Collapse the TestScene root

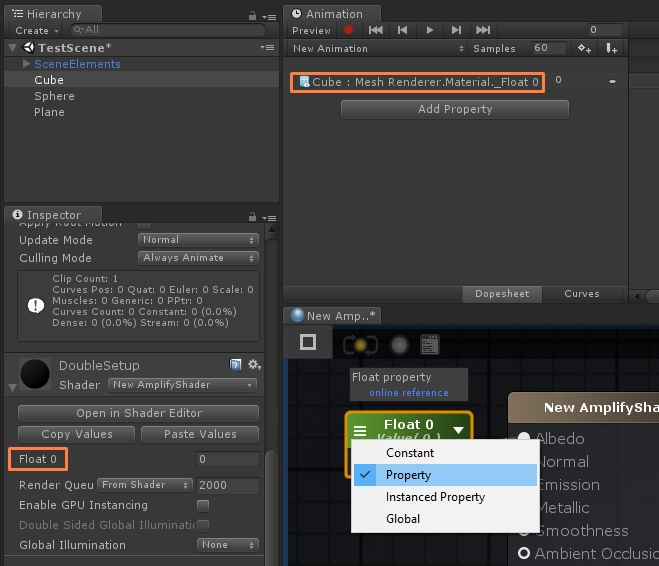click(x=13, y=48)
